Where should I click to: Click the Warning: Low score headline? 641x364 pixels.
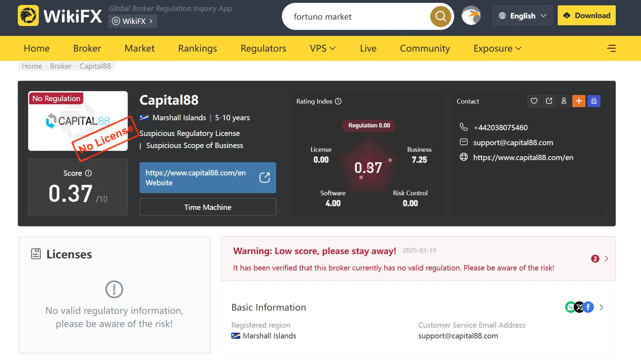pyautogui.click(x=315, y=251)
